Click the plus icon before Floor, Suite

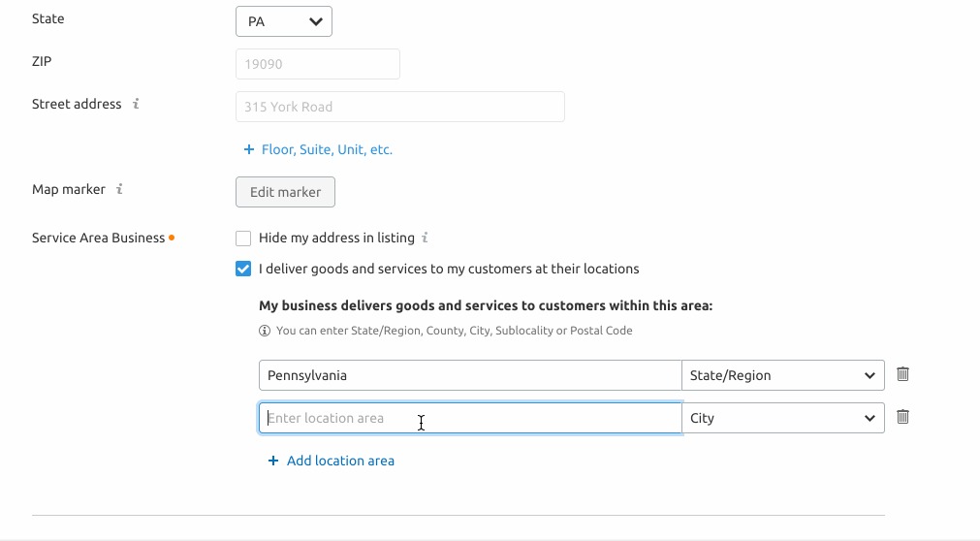(x=249, y=149)
